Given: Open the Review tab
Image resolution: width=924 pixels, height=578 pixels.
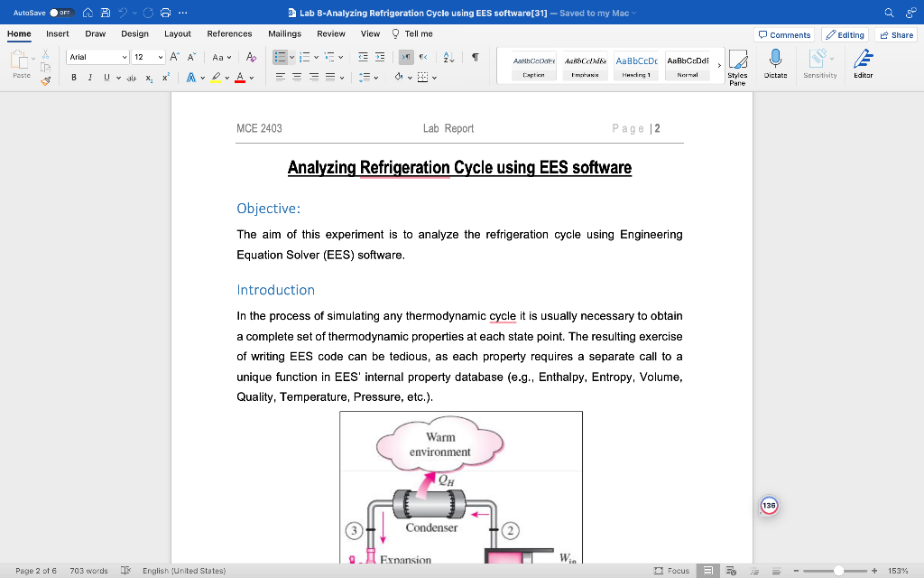Looking at the screenshot, I should click(x=331, y=33).
